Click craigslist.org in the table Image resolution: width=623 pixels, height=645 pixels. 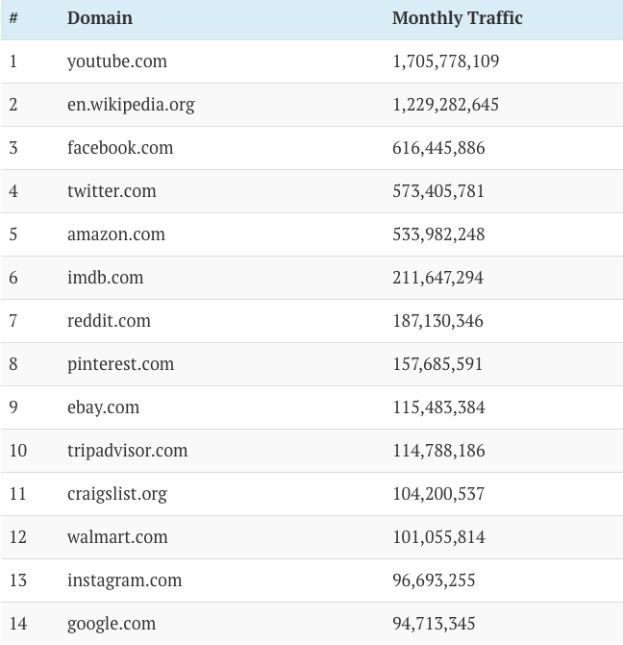click(x=117, y=494)
